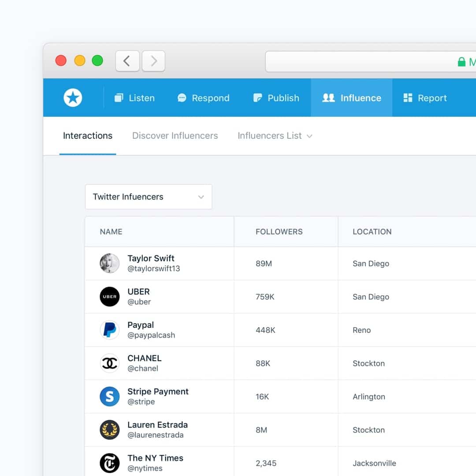Click the 88K followers value
Viewport: 476px width, 476px height.
[x=263, y=363]
